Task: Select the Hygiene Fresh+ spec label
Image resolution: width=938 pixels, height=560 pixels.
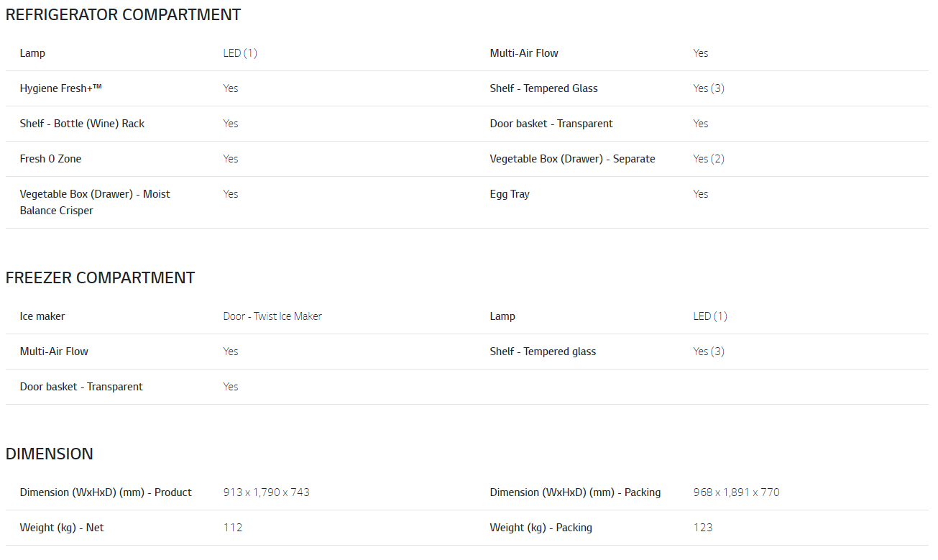Action: tap(60, 88)
